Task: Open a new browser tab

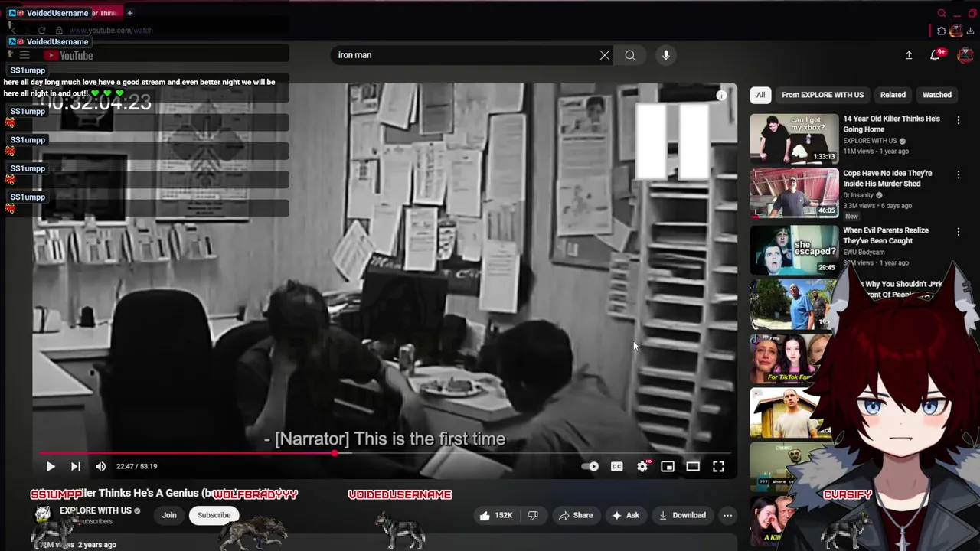Action: (130, 13)
